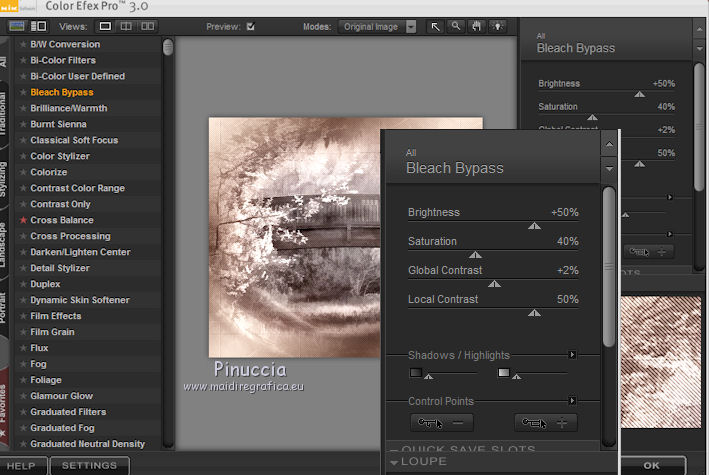The image size is (709, 475).
Task: Select the arrow pointer tool
Action: pyautogui.click(x=435, y=26)
